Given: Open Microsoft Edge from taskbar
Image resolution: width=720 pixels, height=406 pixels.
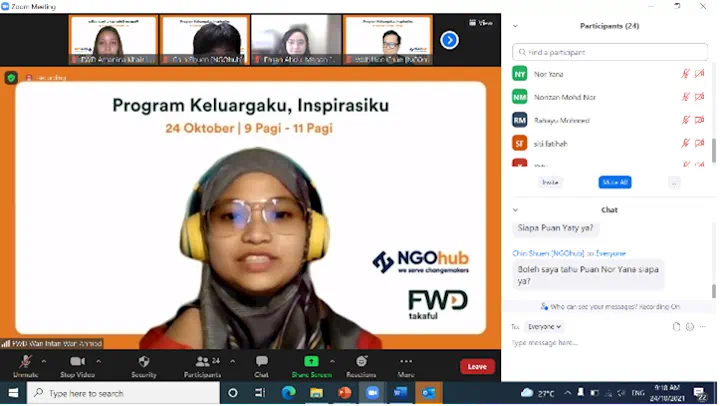Looking at the screenshot, I should pyautogui.click(x=288, y=393).
